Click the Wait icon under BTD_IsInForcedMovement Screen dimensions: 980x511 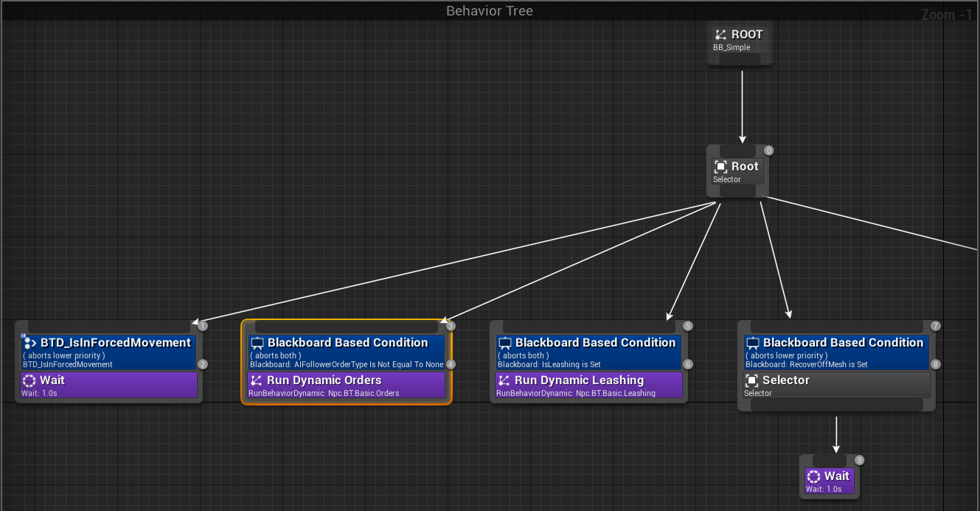29,380
